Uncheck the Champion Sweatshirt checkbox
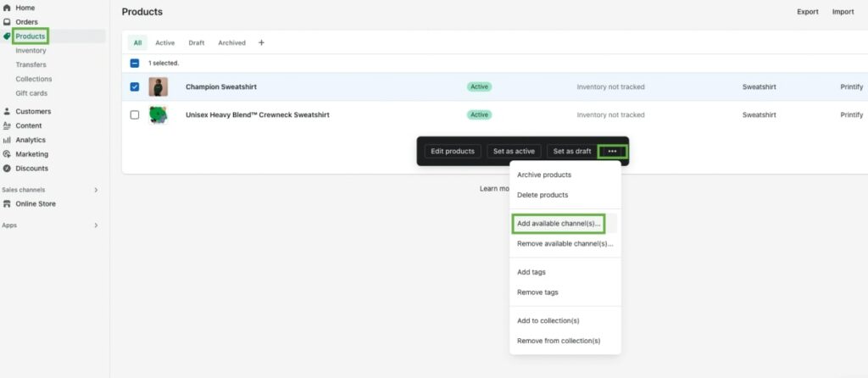 135,86
